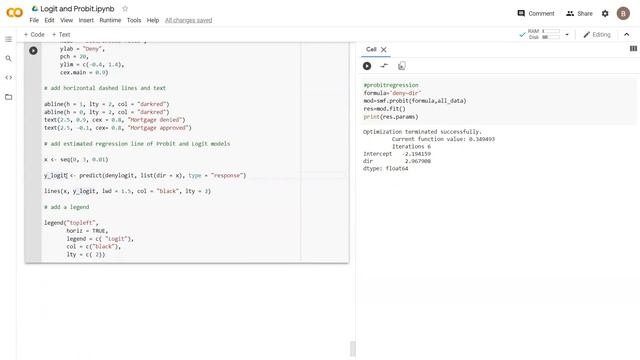Click the y_logit predict line

coord(145,176)
